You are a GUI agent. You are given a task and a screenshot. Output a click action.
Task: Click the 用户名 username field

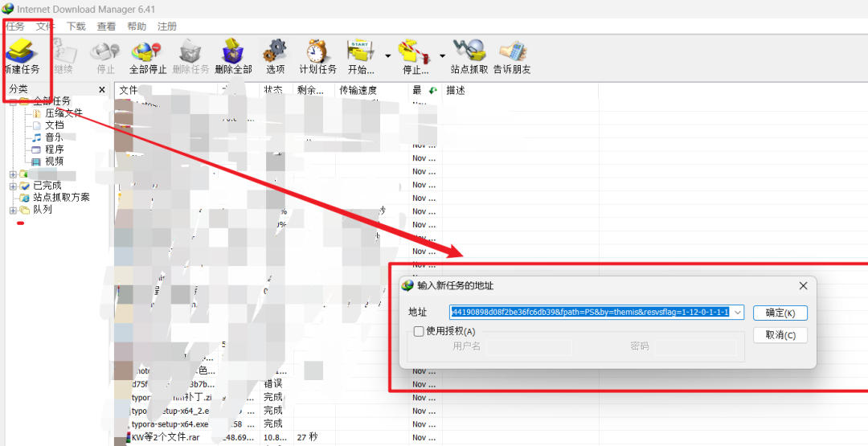(529, 346)
